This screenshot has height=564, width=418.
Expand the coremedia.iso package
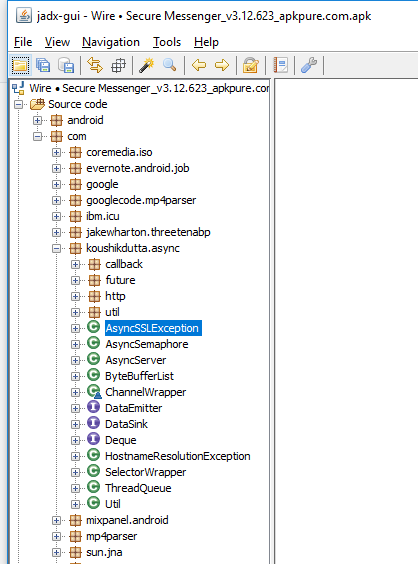click(x=56, y=153)
